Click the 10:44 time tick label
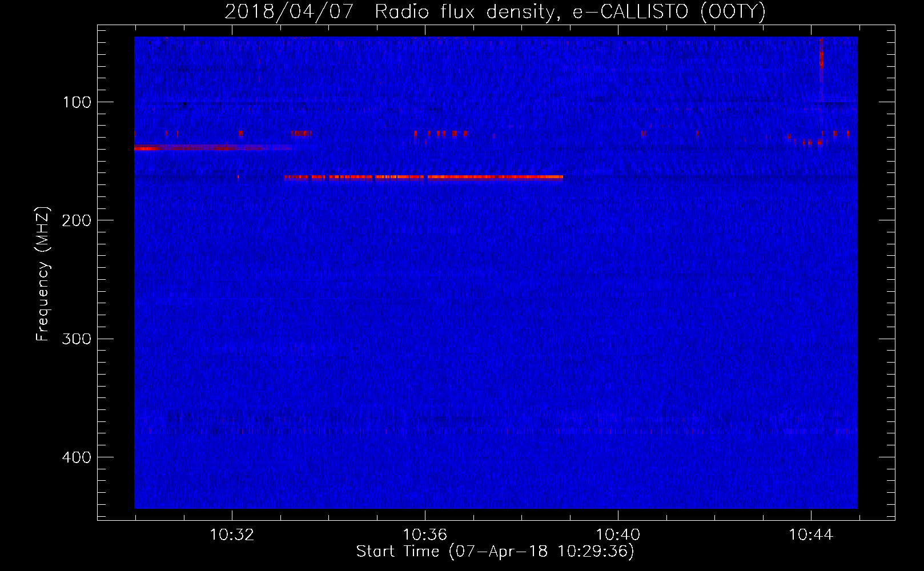 click(x=811, y=535)
